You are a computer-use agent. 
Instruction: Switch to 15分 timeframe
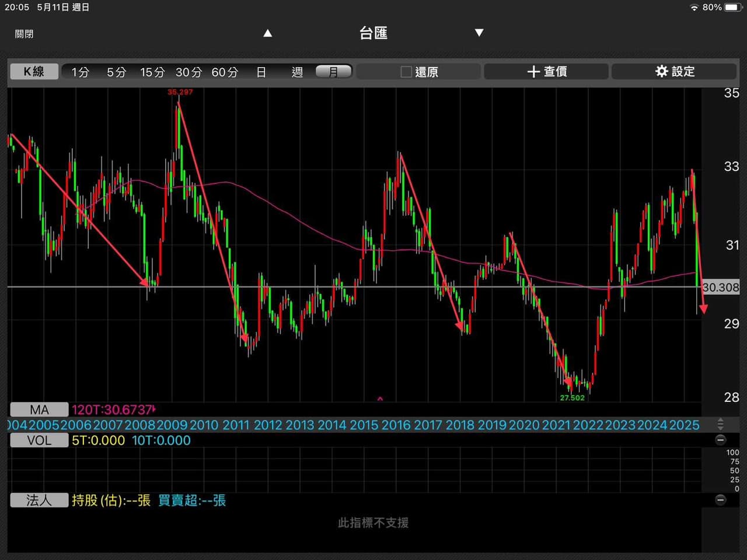[x=152, y=72]
